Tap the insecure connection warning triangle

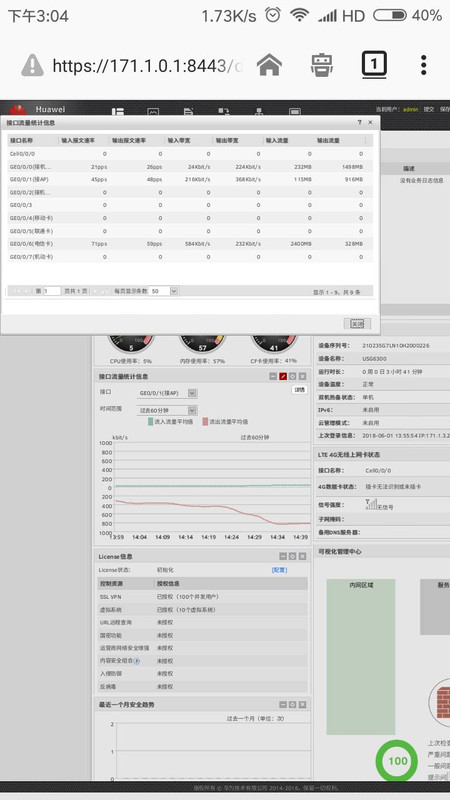(32, 65)
